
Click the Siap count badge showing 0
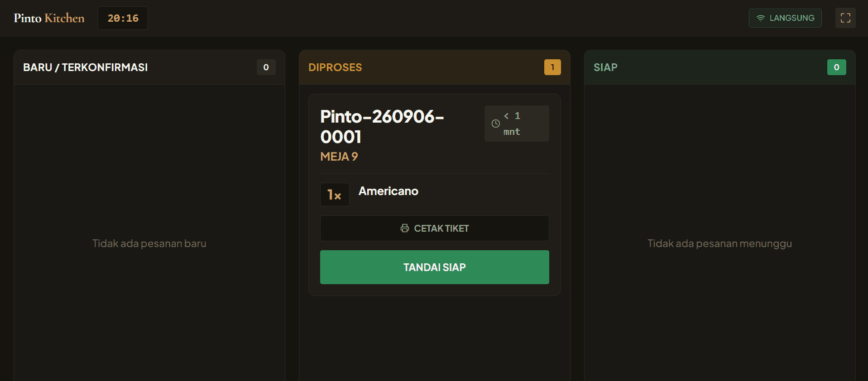click(x=836, y=67)
